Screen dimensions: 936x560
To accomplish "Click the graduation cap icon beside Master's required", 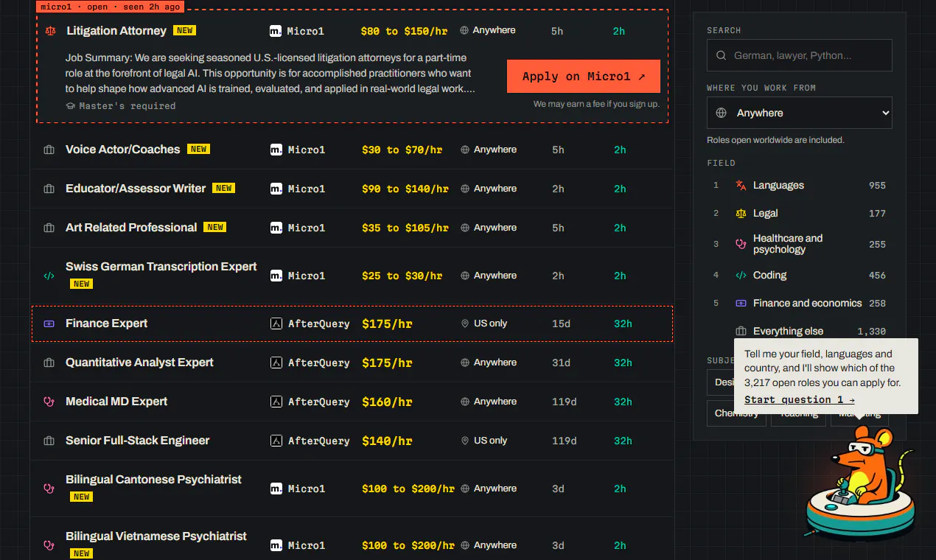I will click(71, 106).
